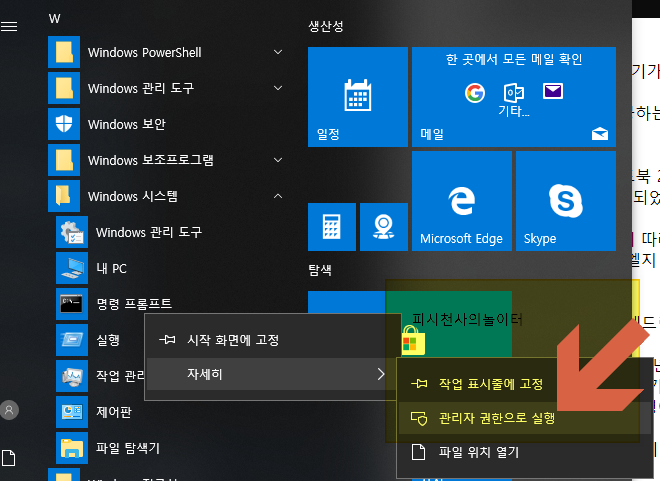Viewport: 660px width, 481px height.
Task: Click the Windows 시스템 folder icon
Action: [64, 196]
